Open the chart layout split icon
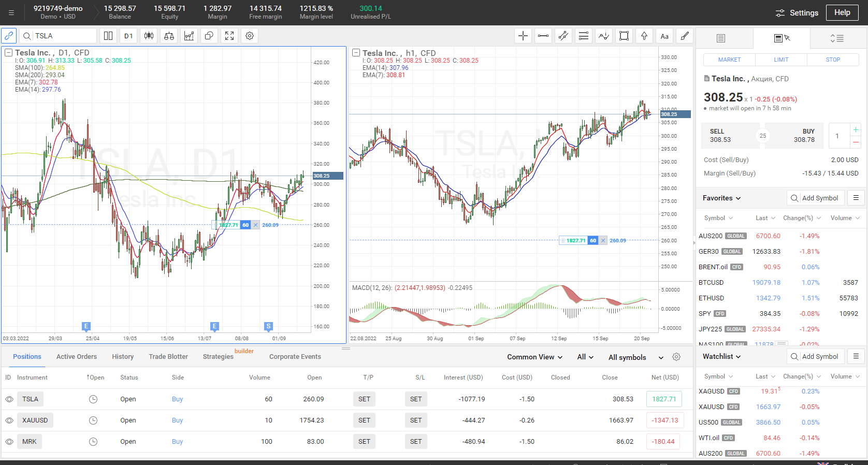Viewport: 868px width, 465px height. click(108, 36)
